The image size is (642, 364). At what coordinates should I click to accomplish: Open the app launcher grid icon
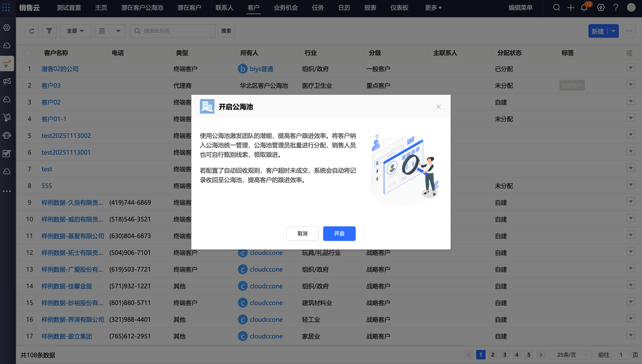click(6, 7)
